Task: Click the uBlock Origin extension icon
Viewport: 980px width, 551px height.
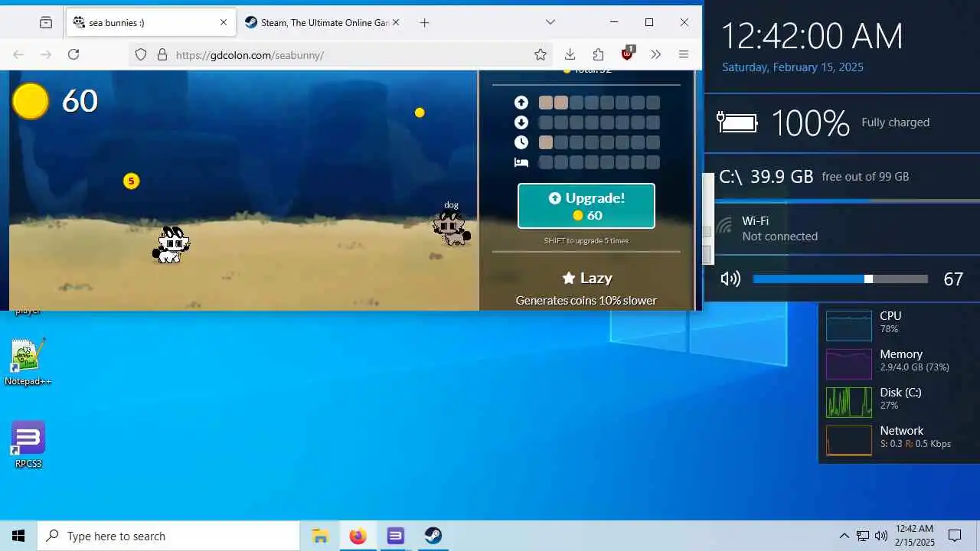Action: 627,54
